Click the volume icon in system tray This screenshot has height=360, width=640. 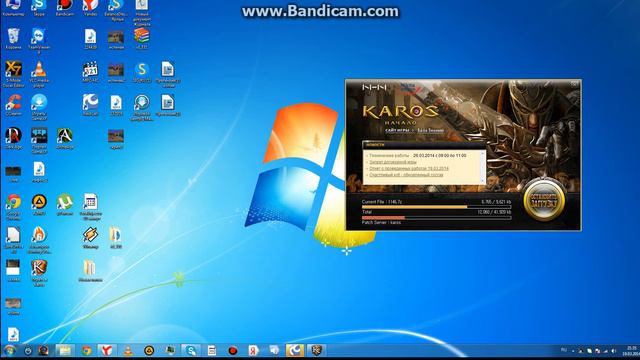(x=613, y=351)
